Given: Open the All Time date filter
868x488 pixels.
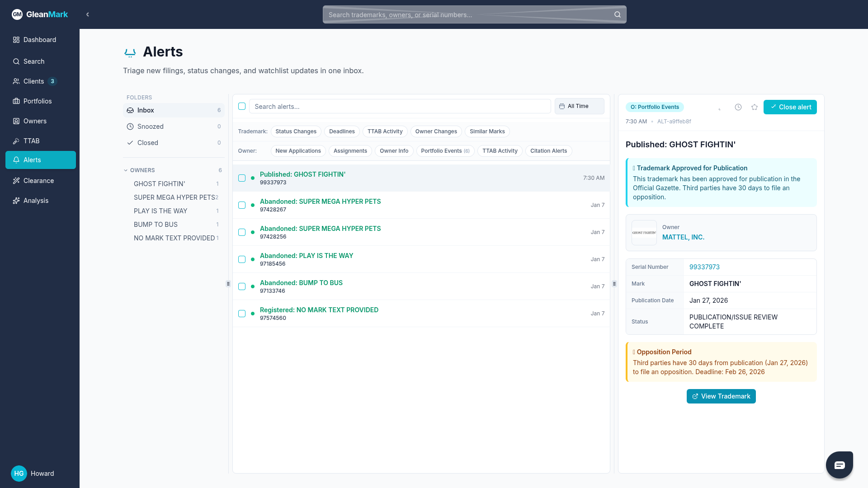Looking at the screenshot, I should click(x=579, y=106).
